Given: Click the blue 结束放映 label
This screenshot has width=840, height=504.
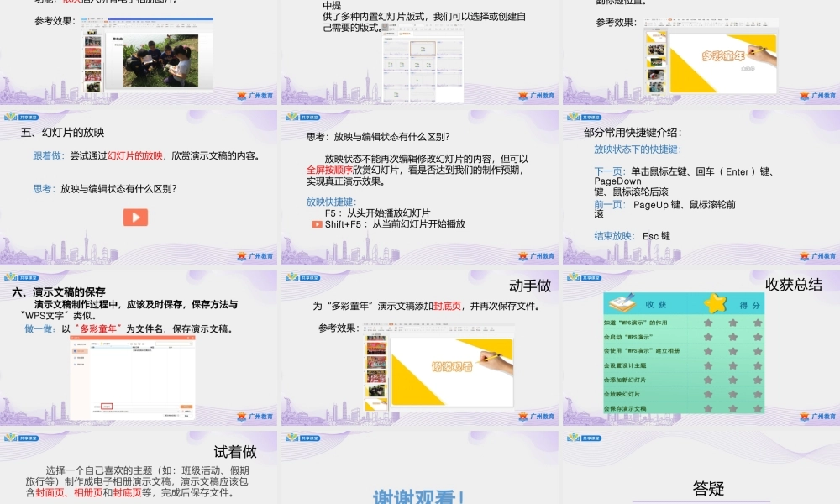Looking at the screenshot, I should coord(615,236).
